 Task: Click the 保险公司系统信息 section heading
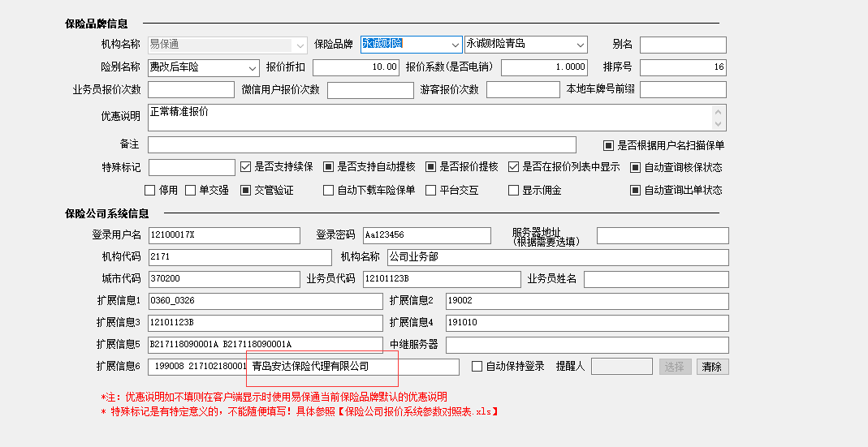point(107,213)
